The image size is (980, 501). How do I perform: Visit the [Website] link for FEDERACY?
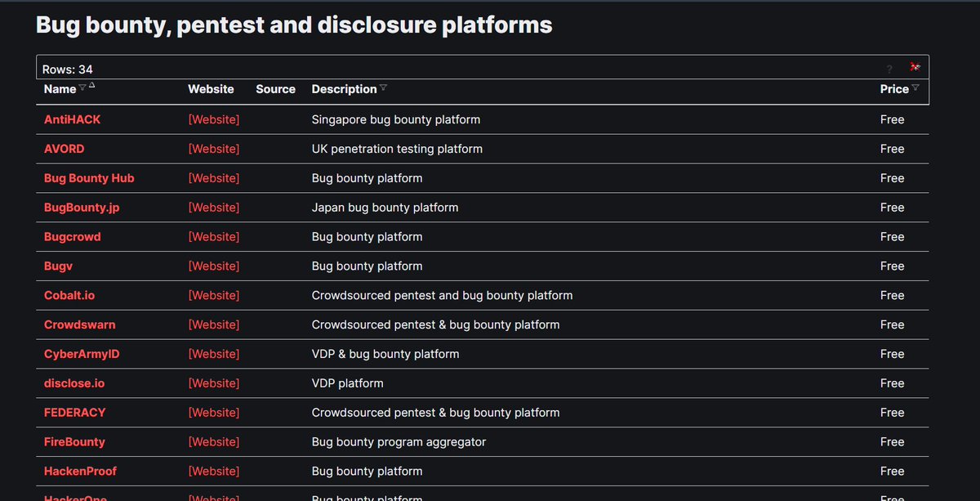(x=214, y=413)
